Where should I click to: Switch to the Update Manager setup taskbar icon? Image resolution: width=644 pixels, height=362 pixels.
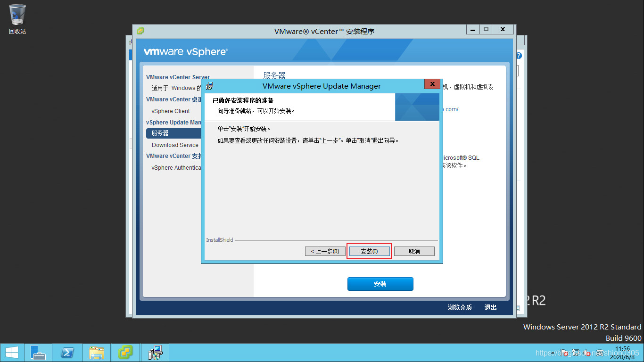click(155, 353)
